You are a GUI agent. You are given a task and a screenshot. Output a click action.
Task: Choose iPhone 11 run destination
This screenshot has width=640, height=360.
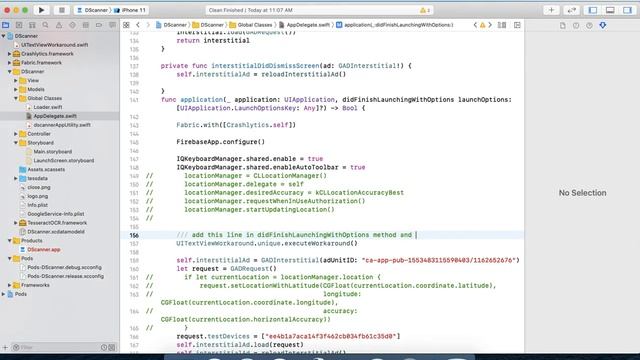pyautogui.click(x=130, y=10)
